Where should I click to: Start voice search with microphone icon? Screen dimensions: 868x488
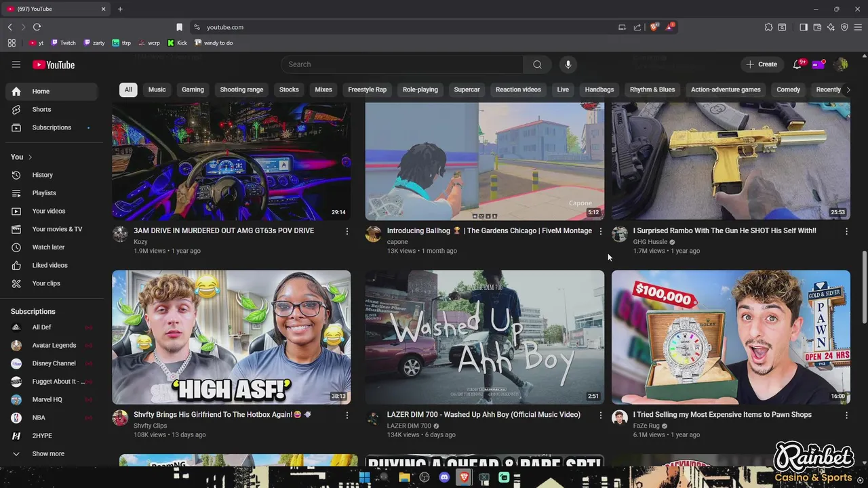point(568,64)
